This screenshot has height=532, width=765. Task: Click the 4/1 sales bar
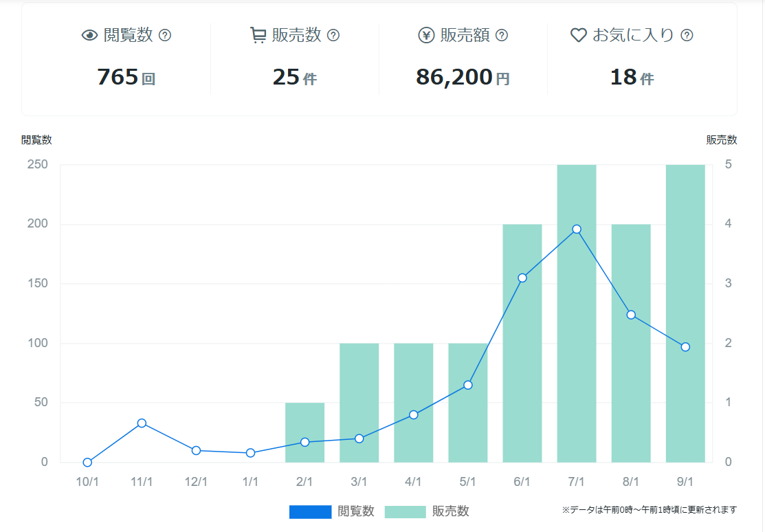pos(414,403)
